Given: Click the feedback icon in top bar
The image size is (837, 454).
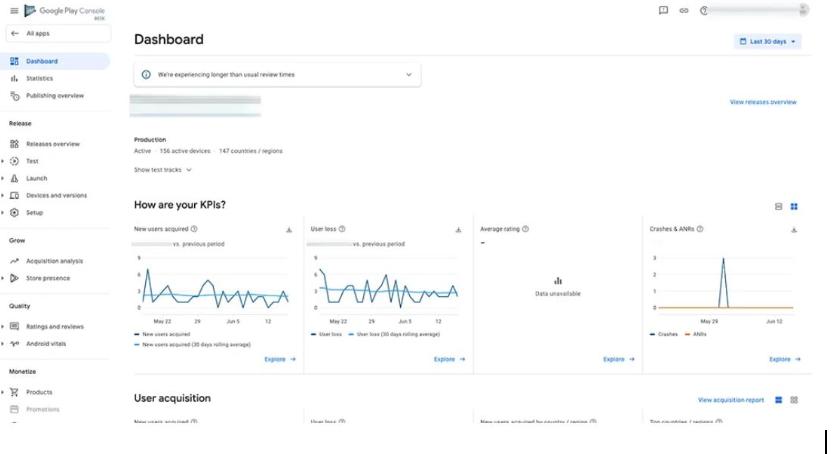Looking at the screenshot, I should point(663,11).
